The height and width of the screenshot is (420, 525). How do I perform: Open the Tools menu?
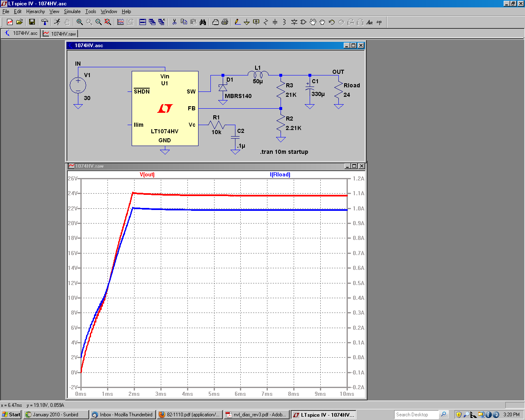pos(91,11)
